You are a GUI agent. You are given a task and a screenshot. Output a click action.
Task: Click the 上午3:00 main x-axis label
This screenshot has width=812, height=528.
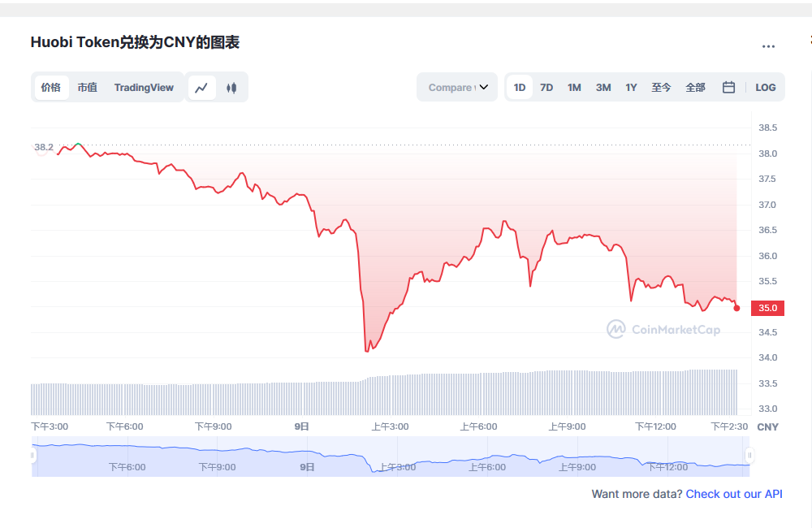pyautogui.click(x=390, y=426)
